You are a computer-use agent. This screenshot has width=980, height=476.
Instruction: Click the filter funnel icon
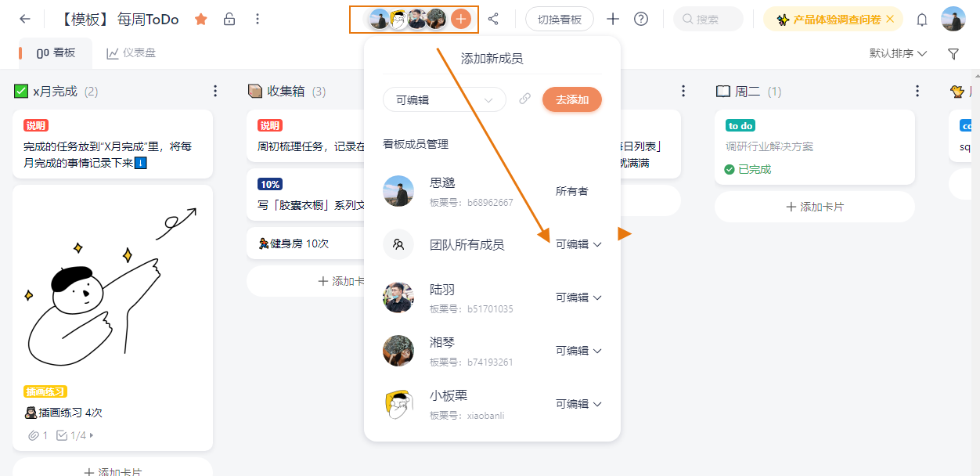(953, 54)
